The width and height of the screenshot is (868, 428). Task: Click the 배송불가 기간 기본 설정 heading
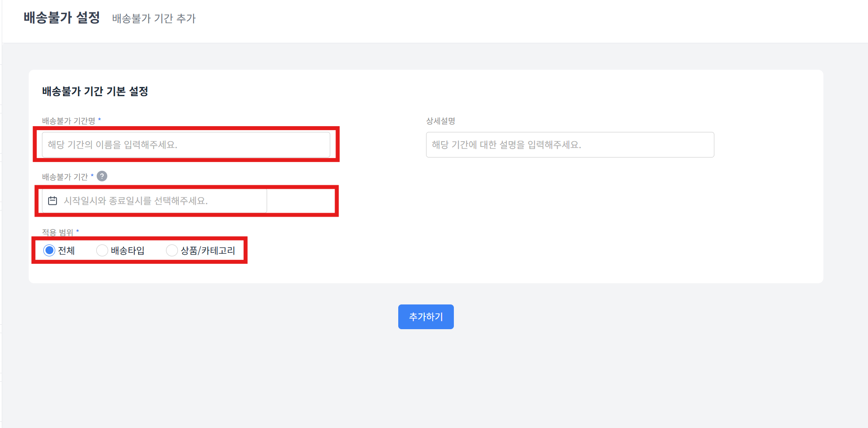click(x=95, y=91)
